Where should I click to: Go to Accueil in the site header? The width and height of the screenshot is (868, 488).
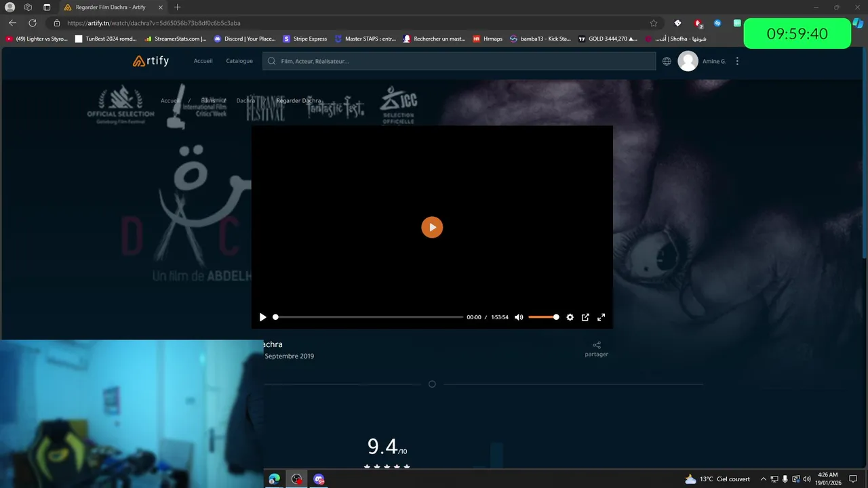point(203,61)
